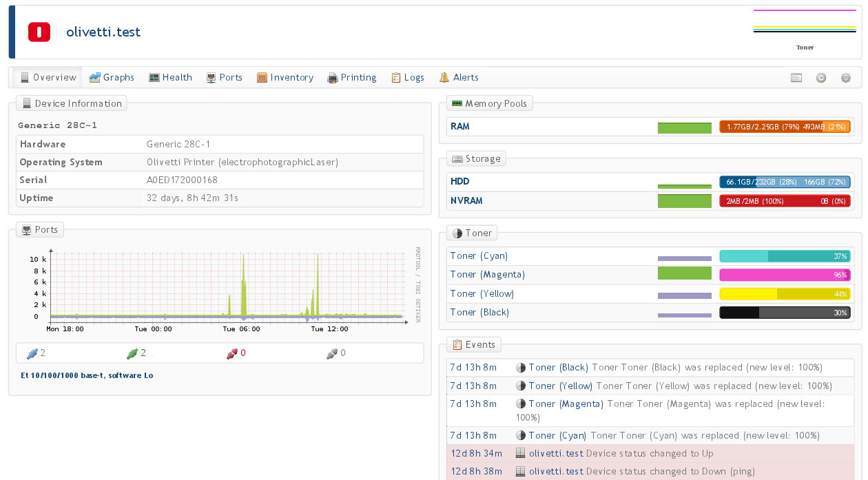This screenshot has width=868, height=480.
Task: Click the uptime value 32 days, 8h 42m 31s
Action: pos(192,198)
